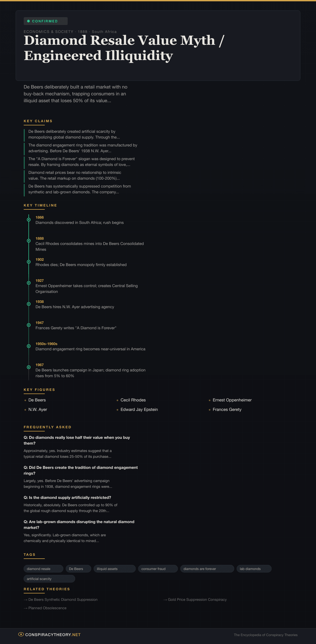This screenshot has height=644, width=316.
Task: Click the Edward Jay Epstein key figure
Action: coord(139,409)
